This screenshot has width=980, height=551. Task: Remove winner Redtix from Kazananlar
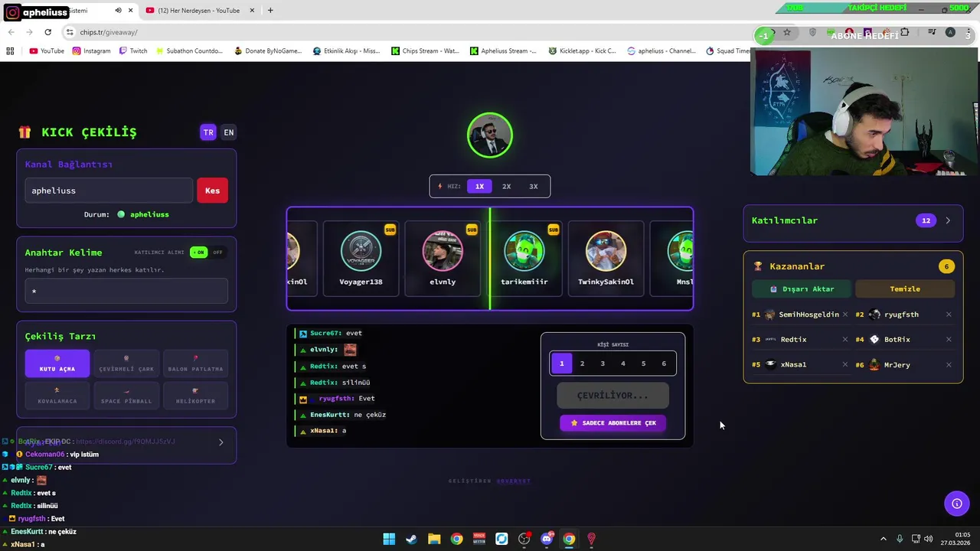(845, 339)
